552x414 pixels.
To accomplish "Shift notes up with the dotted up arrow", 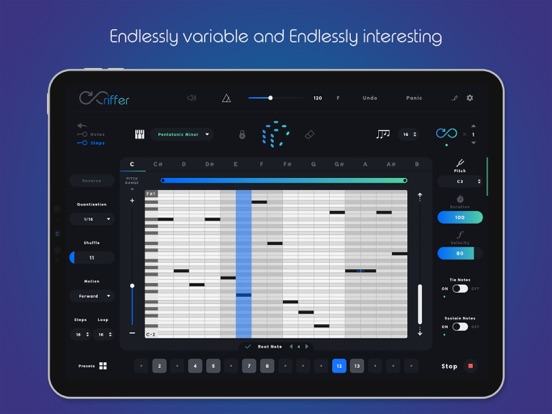I will [420, 197].
